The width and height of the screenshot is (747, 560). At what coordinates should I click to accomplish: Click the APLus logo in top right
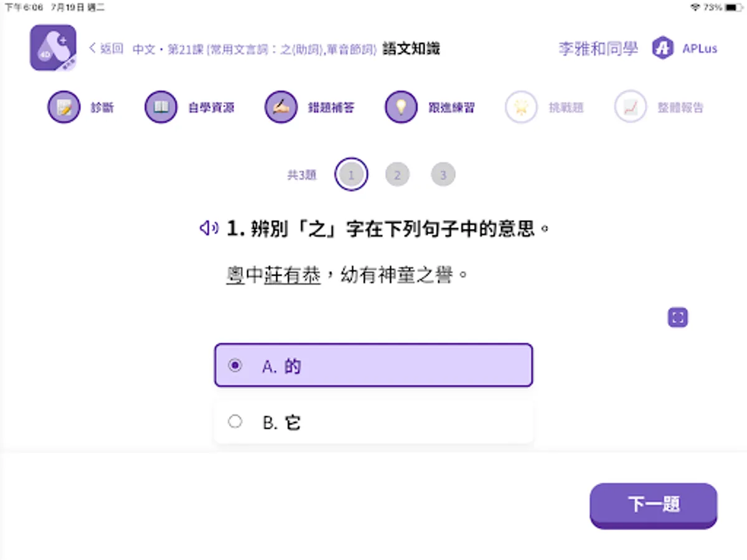pyautogui.click(x=662, y=48)
